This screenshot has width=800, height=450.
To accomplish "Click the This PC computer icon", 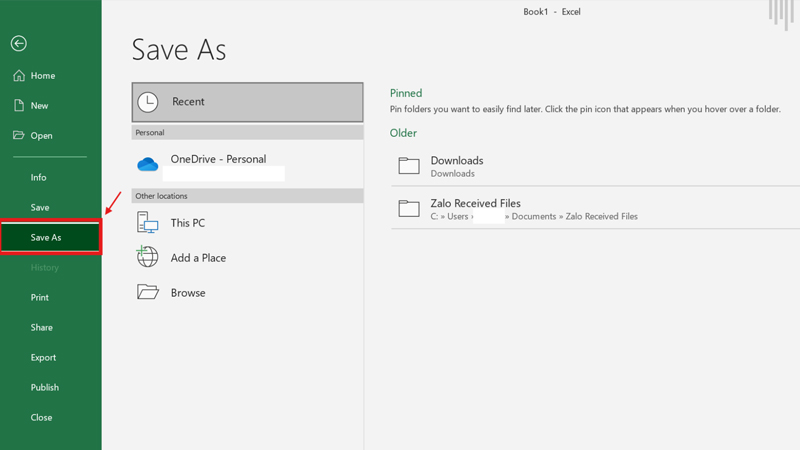I will 148,223.
